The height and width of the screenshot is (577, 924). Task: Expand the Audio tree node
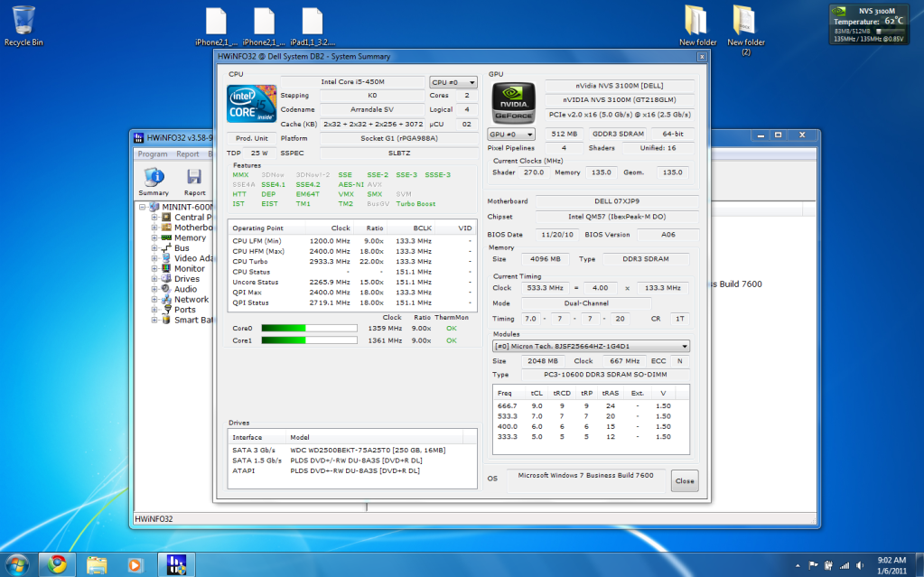[x=154, y=289]
